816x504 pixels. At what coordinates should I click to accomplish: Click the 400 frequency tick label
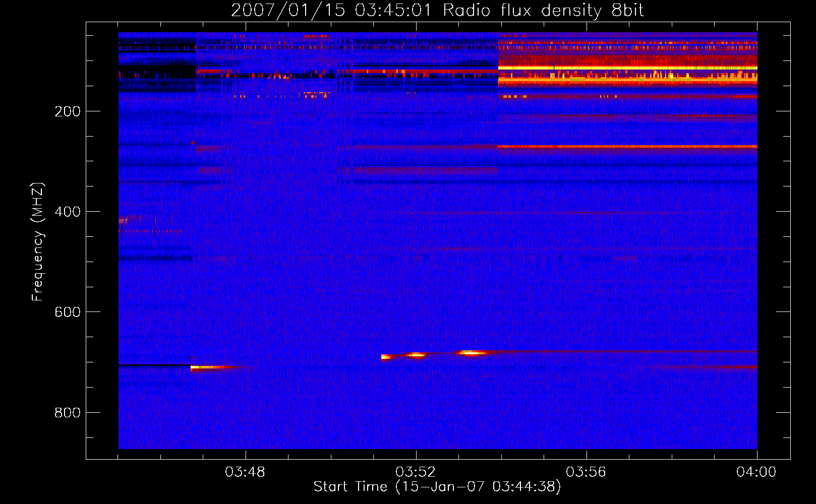click(68, 212)
